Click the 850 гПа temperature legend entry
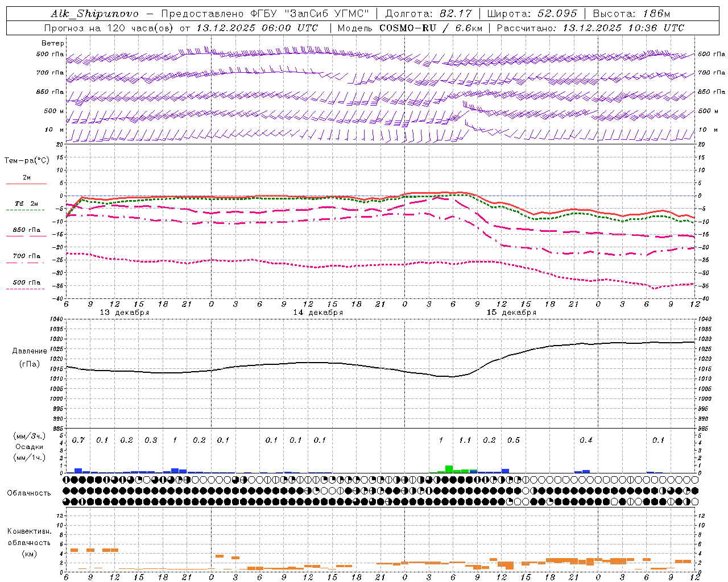728x582 pixels. 26,230
